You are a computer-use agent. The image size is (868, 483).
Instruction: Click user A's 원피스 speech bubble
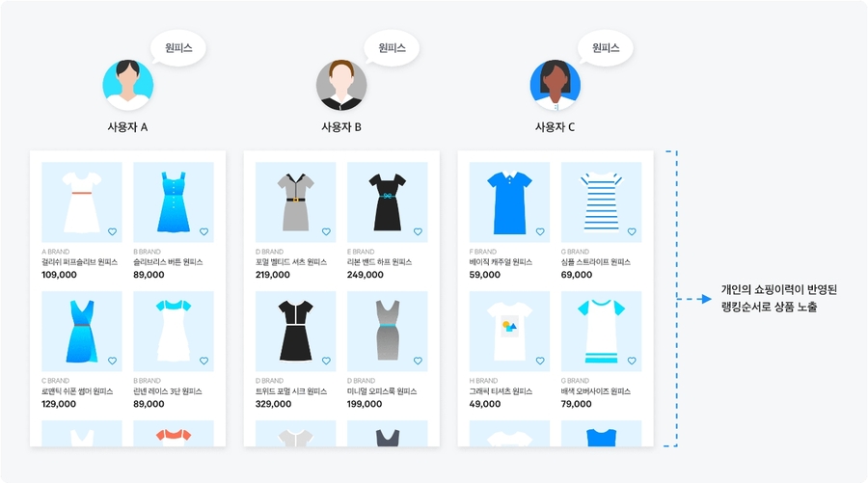(177, 49)
